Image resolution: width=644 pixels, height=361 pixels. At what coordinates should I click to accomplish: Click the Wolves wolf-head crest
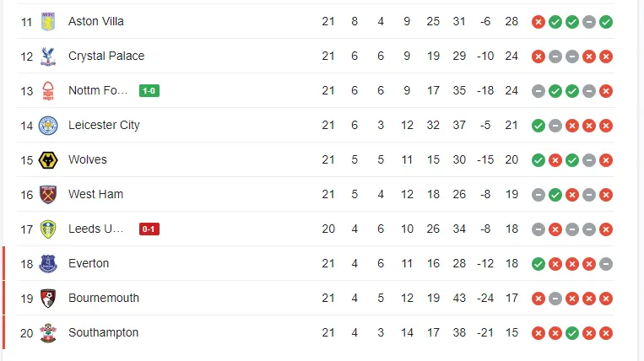point(48,159)
